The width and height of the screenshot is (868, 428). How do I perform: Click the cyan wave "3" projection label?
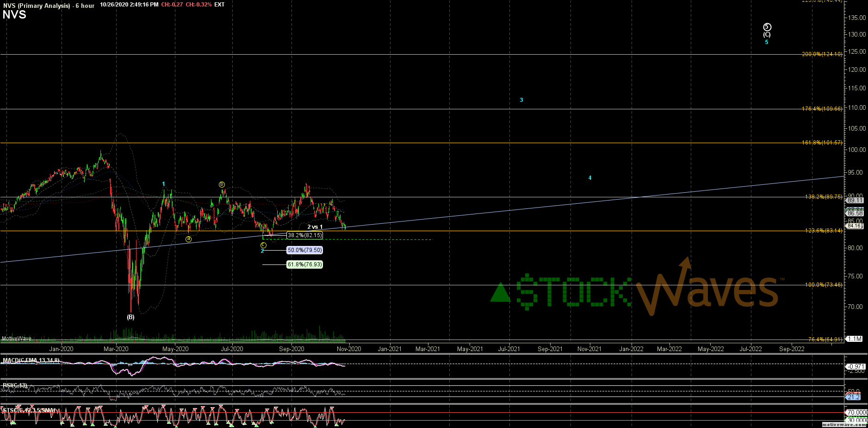click(521, 100)
